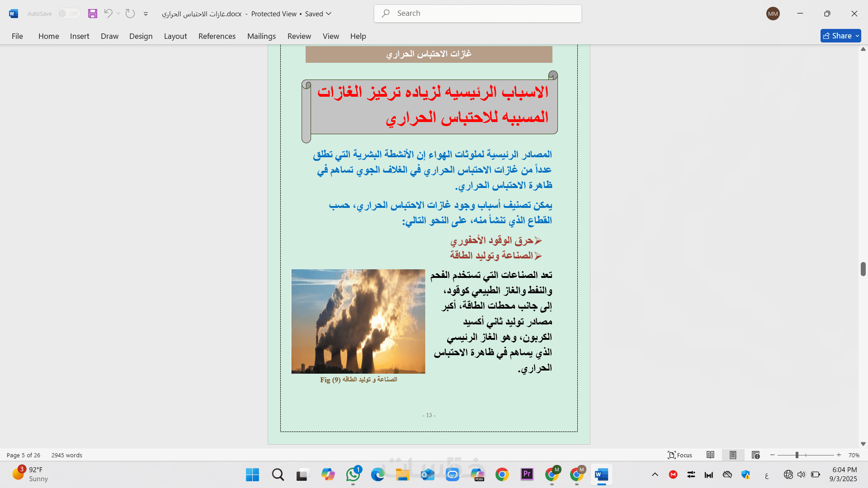This screenshot has height=488, width=868.
Task: Expand the Saved status dropdown chevron
Action: pyautogui.click(x=329, y=14)
